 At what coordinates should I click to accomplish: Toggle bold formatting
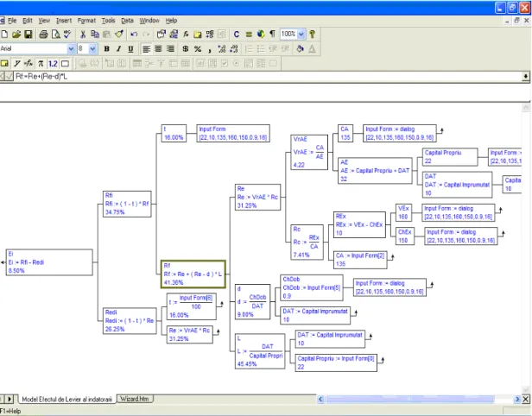coord(106,49)
